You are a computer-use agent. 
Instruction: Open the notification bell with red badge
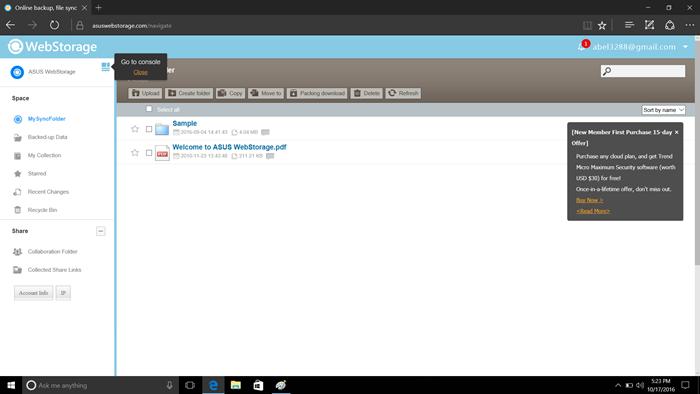(x=583, y=46)
